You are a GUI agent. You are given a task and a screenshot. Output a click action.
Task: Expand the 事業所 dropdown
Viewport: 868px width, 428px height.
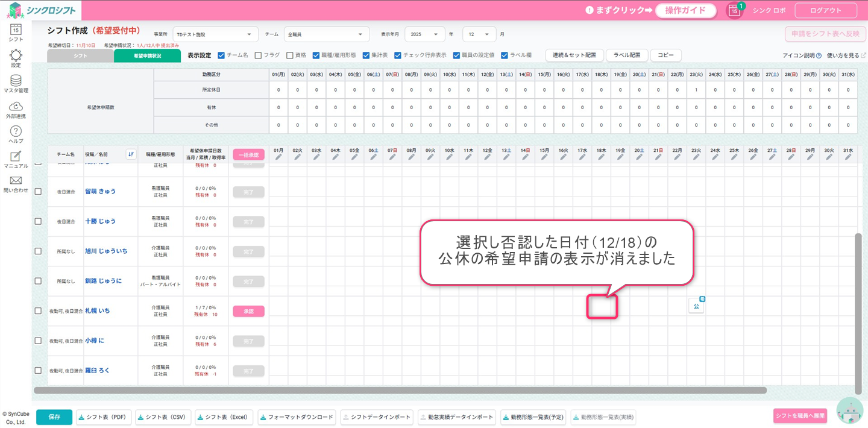pos(215,34)
